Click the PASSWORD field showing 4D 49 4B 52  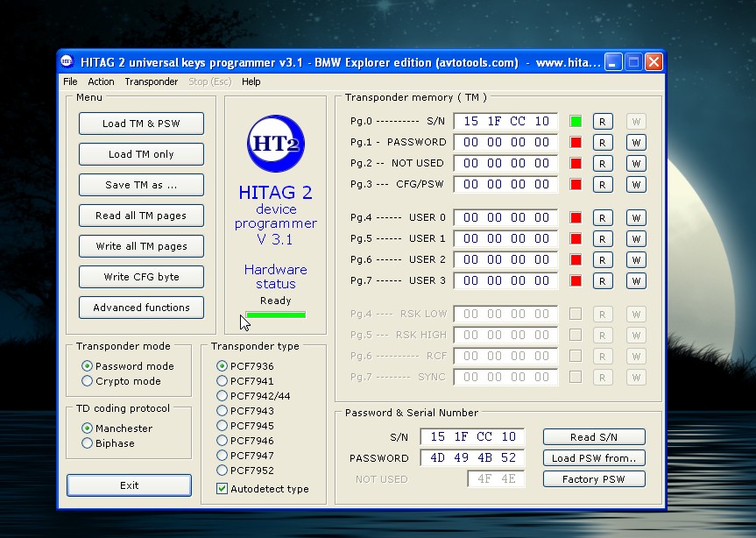click(x=472, y=457)
